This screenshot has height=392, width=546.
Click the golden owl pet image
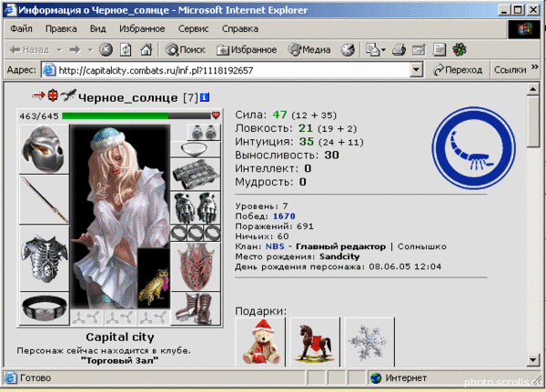pyautogui.click(x=154, y=278)
